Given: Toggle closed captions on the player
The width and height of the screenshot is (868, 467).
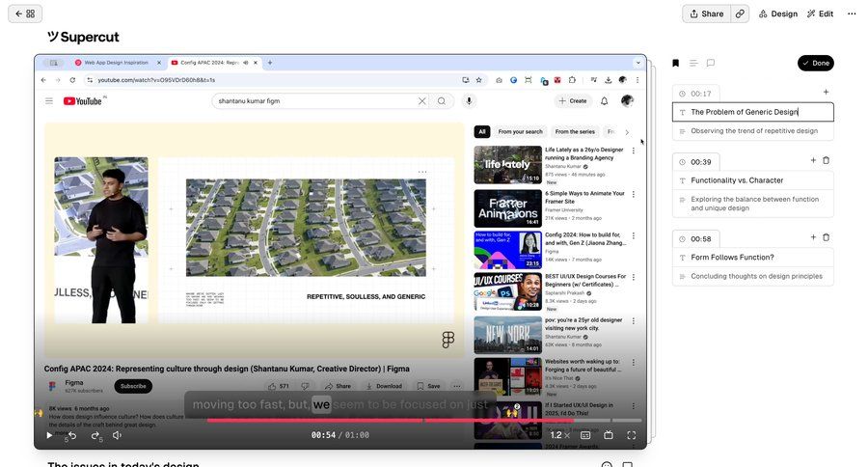Looking at the screenshot, I should tap(585, 435).
